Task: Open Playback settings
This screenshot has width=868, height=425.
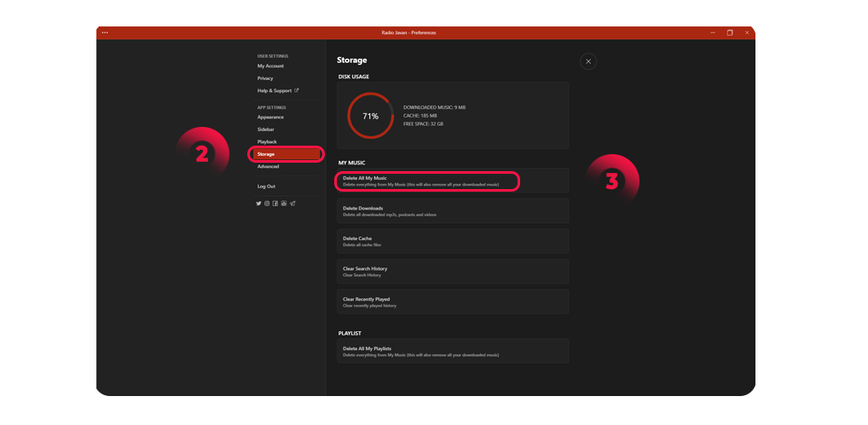Action: pos(267,142)
